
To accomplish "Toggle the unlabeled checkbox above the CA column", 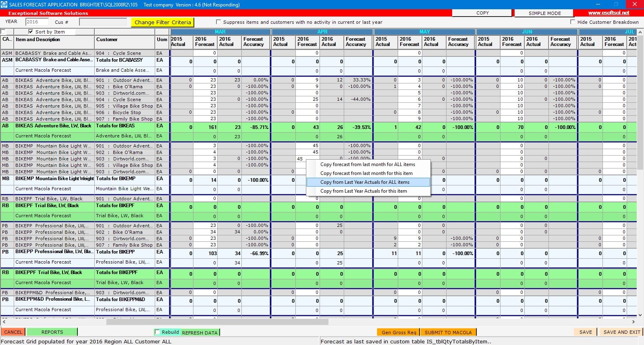I will click(3, 31).
